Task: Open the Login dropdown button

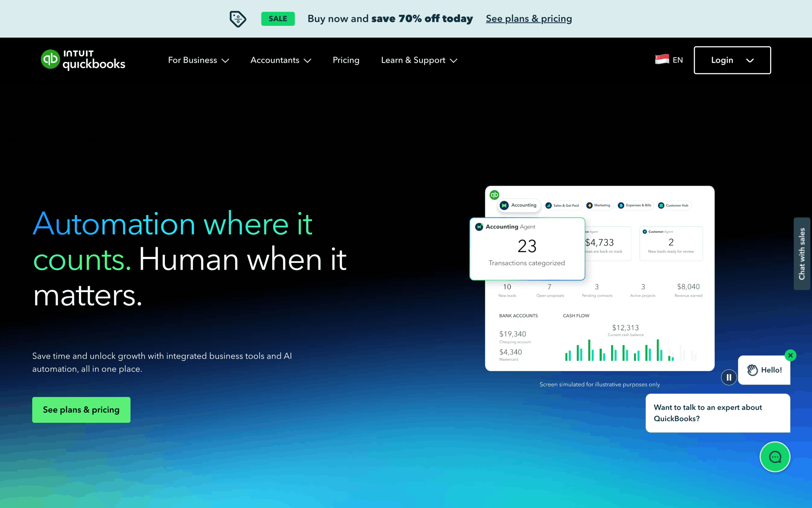Action: coord(732,60)
